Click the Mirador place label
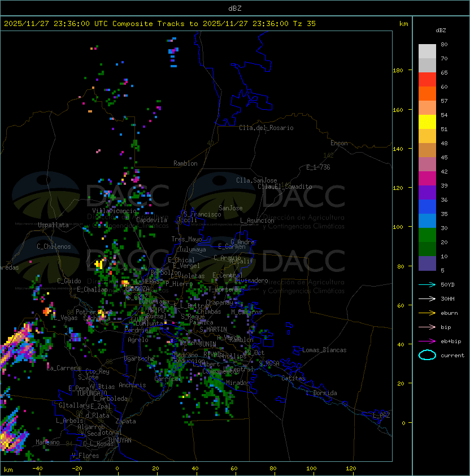Screen dimensions: 470x476 (238, 383)
